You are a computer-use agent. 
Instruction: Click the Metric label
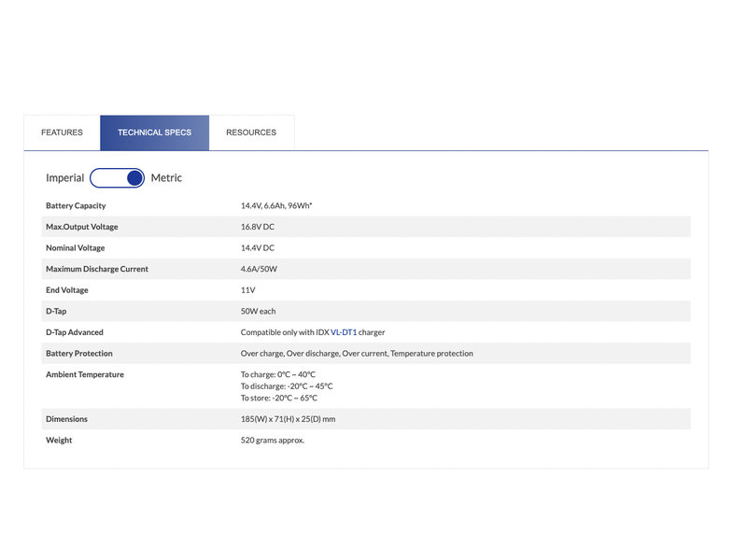(x=166, y=178)
